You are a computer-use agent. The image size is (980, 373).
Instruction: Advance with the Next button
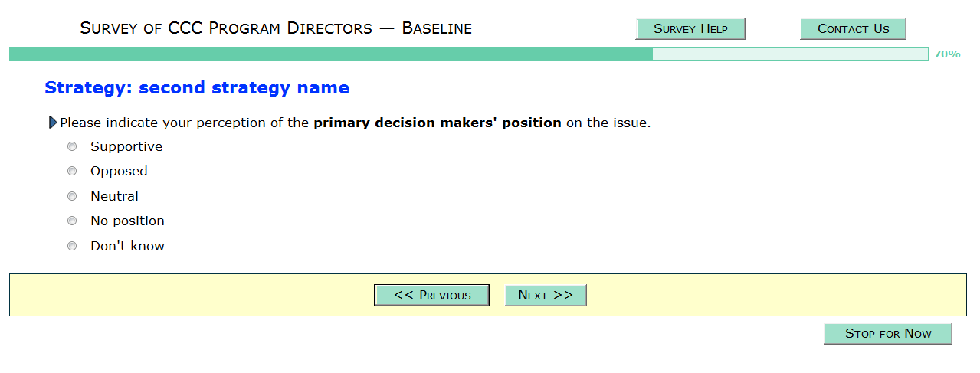point(546,296)
